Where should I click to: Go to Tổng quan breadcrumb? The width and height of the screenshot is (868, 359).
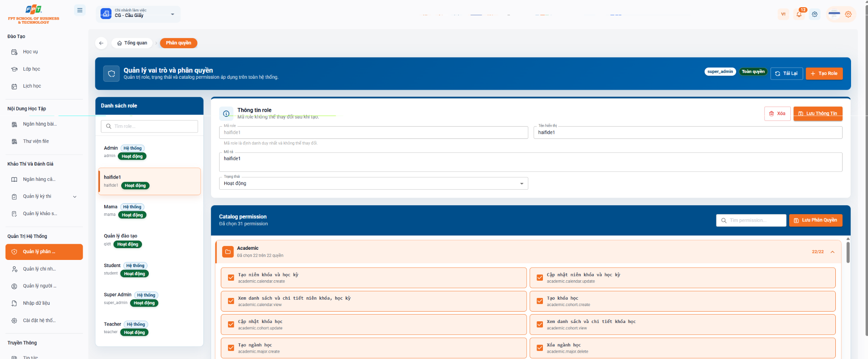click(x=132, y=43)
